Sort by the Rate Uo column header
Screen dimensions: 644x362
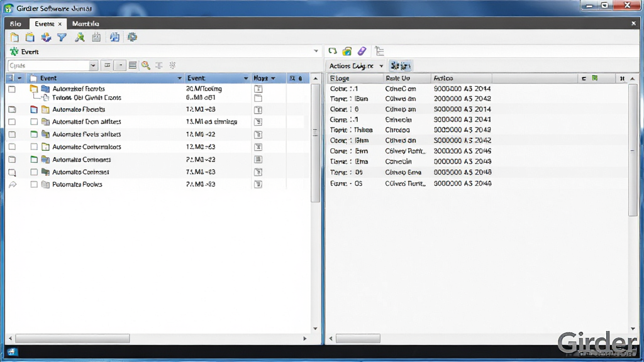point(407,78)
